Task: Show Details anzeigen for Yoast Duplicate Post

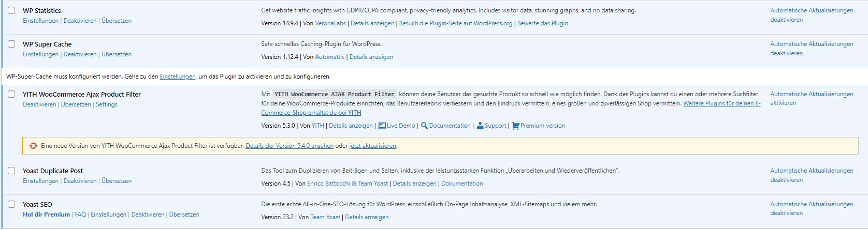Action: pyautogui.click(x=414, y=183)
